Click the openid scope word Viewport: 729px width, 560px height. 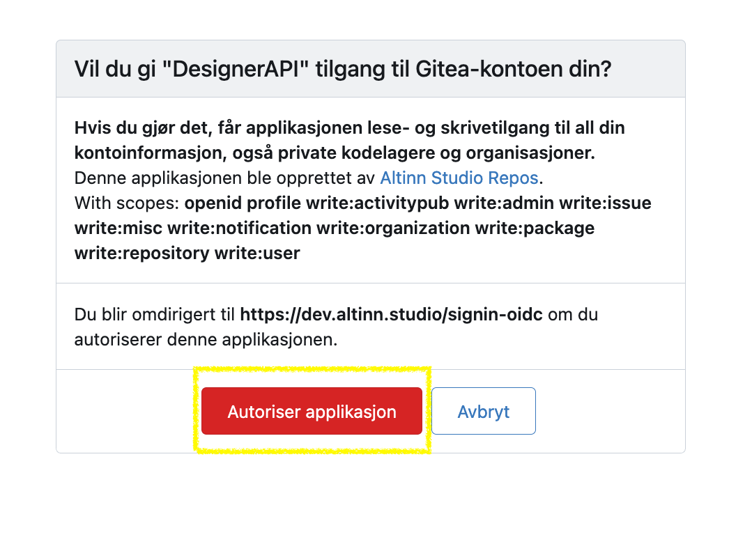point(213,203)
